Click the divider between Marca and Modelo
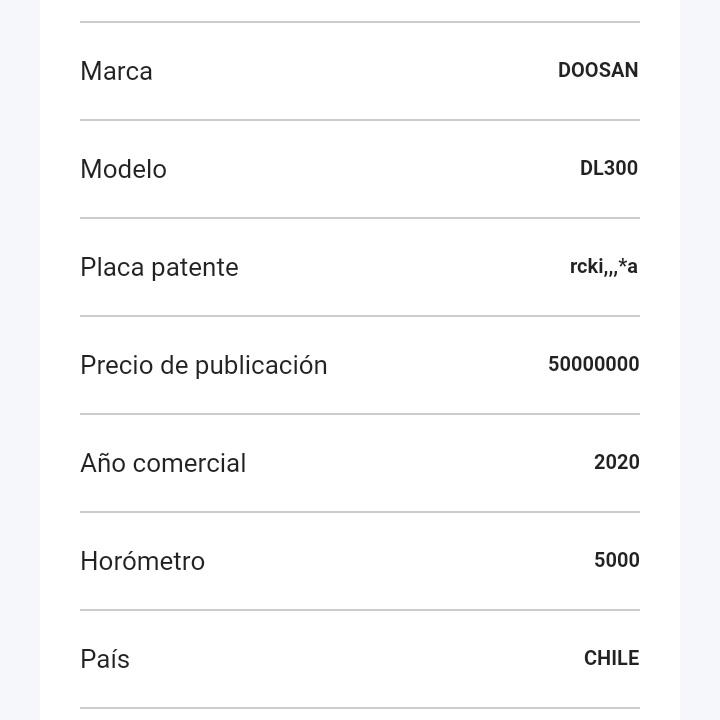Viewport: 720px width, 720px height. (360, 120)
